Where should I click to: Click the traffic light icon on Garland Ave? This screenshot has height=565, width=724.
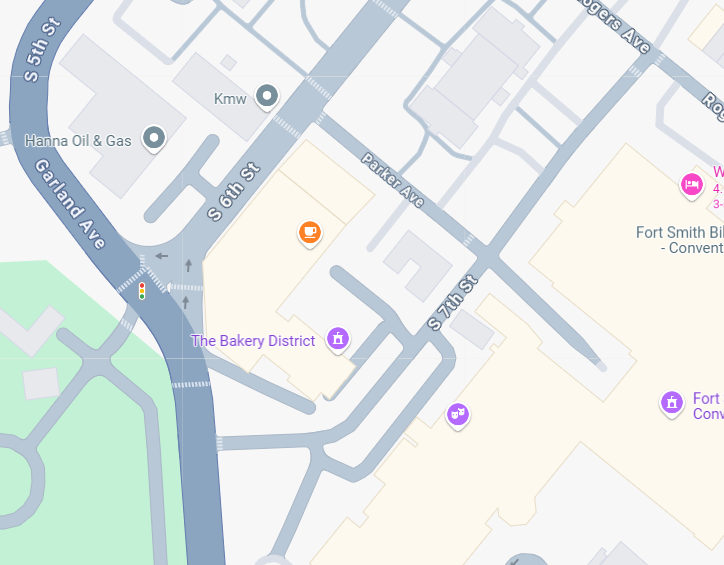pos(142,291)
